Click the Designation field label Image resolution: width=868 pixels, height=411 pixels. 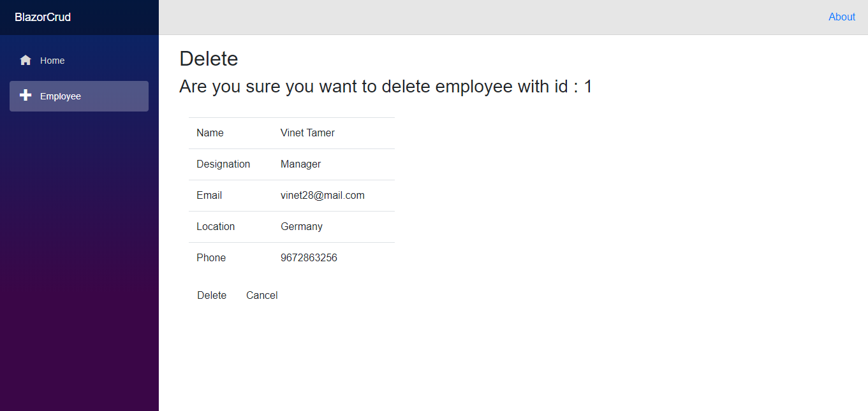pos(223,164)
